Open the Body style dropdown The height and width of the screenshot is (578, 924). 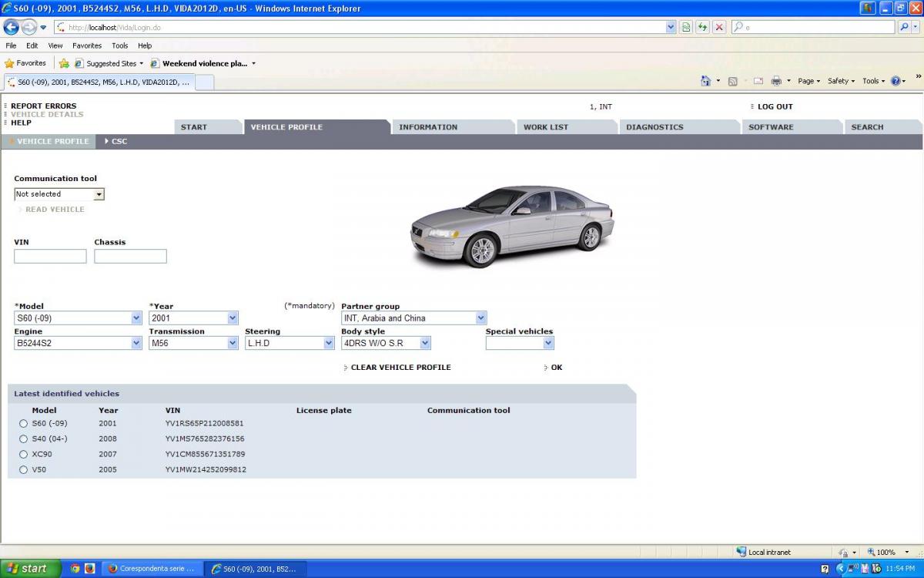tap(386, 343)
